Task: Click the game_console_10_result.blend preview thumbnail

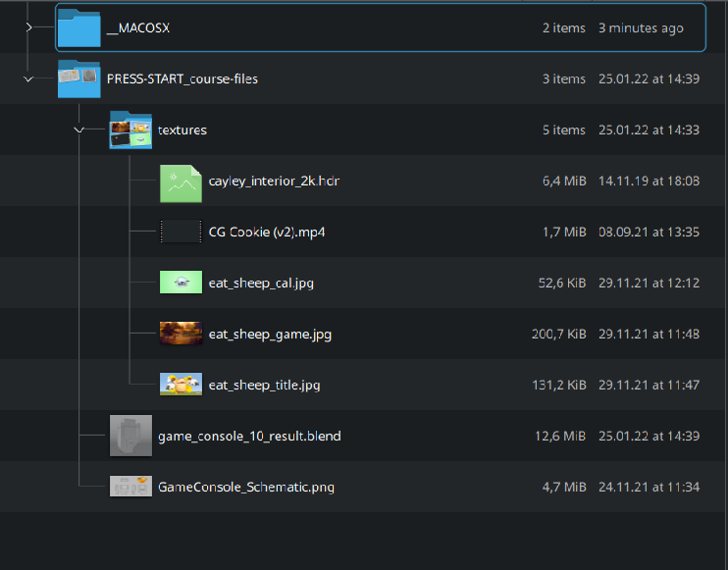Action: coord(130,436)
